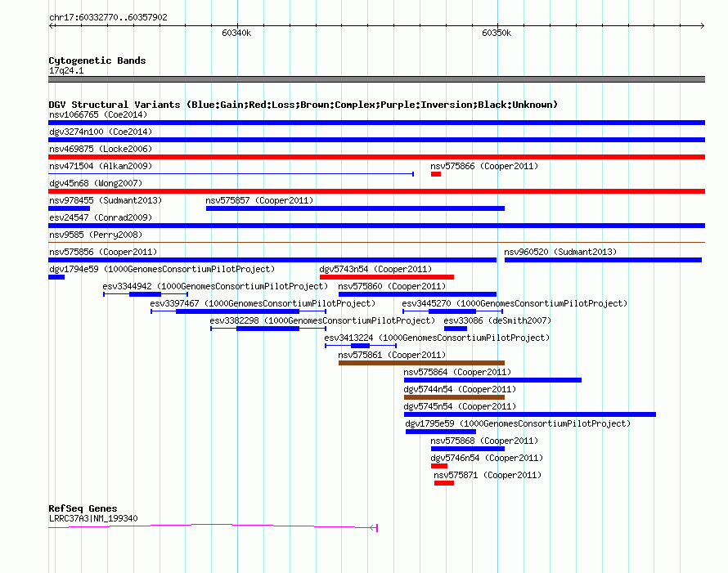Click the nsv1066765 (Coe2014) variant label
This screenshot has width=728, height=573.
click(98, 114)
